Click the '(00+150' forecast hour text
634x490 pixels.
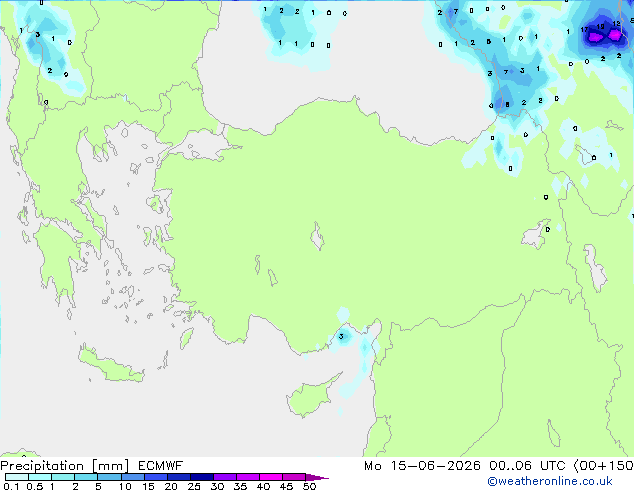(603, 466)
